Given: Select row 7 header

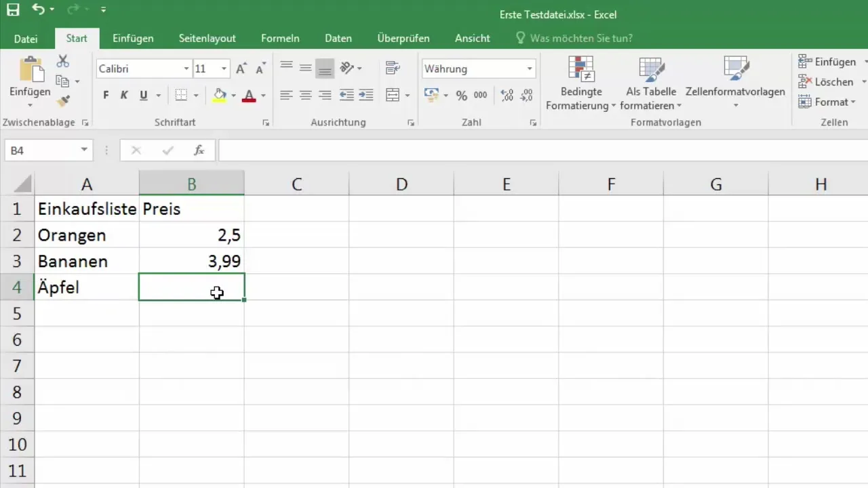Looking at the screenshot, I should click(x=17, y=366).
